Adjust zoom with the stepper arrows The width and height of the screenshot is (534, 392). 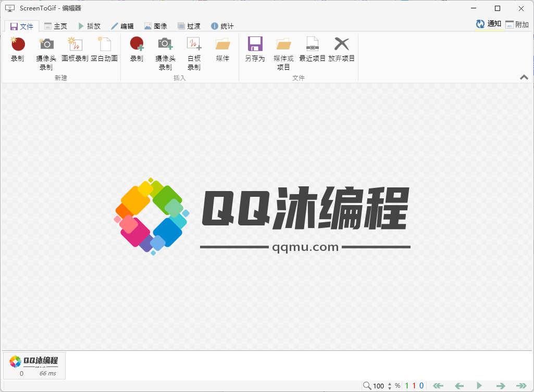[390, 386]
